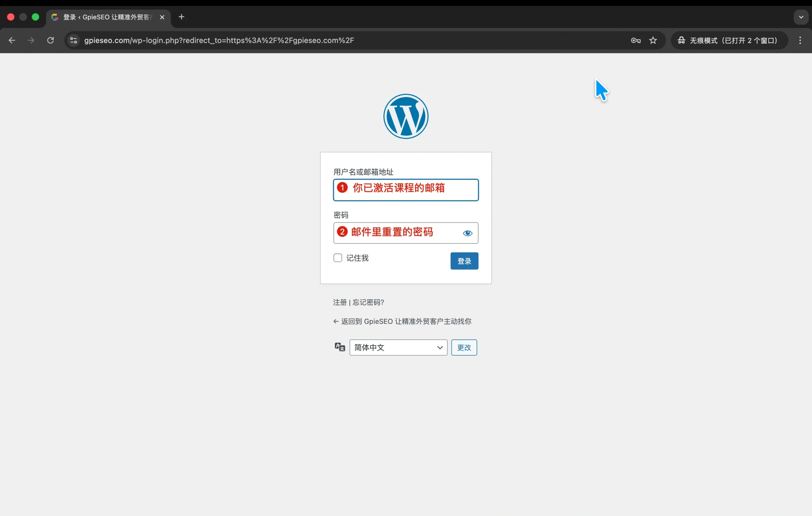
Task: Bookmark this page with the star icon
Action: [x=653, y=41]
